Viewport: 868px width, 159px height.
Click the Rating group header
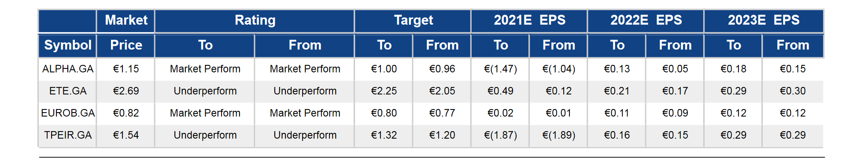coord(255,20)
